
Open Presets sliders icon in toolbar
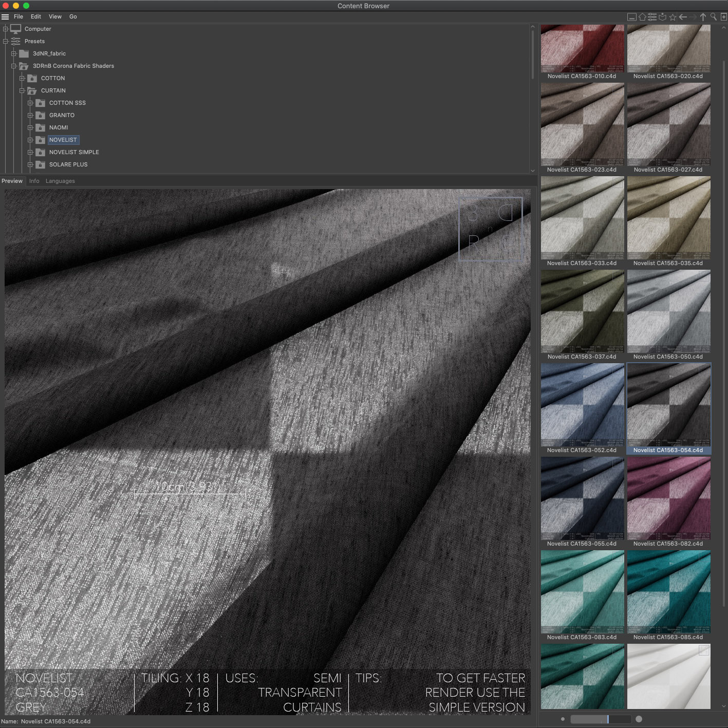tap(652, 17)
